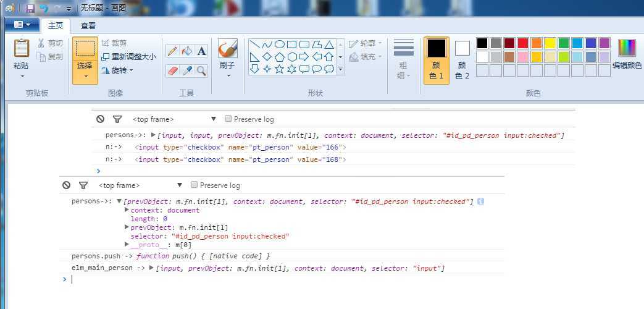The image size is (644, 309).
Task: Open the Paste (粘贴) dropdown arrow
Action: point(22,77)
